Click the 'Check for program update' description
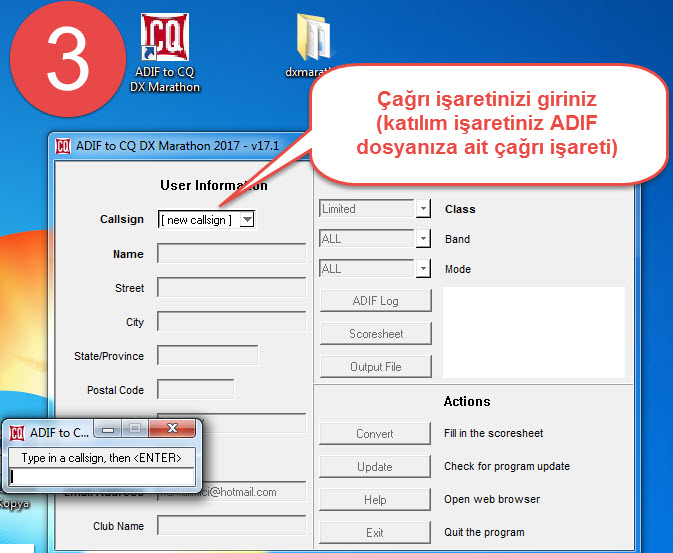 [x=507, y=466]
